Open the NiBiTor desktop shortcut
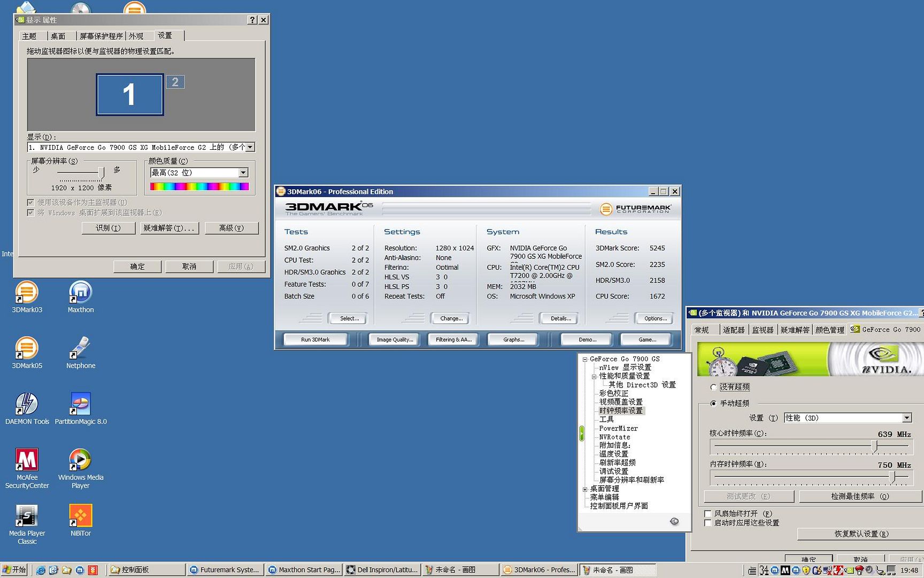 click(x=81, y=516)
